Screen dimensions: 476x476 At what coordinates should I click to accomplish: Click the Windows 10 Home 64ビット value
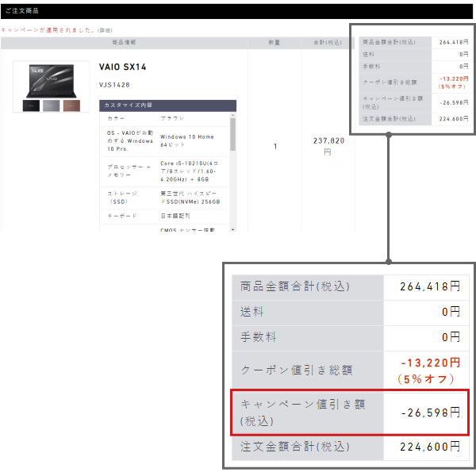coord(187,141)
